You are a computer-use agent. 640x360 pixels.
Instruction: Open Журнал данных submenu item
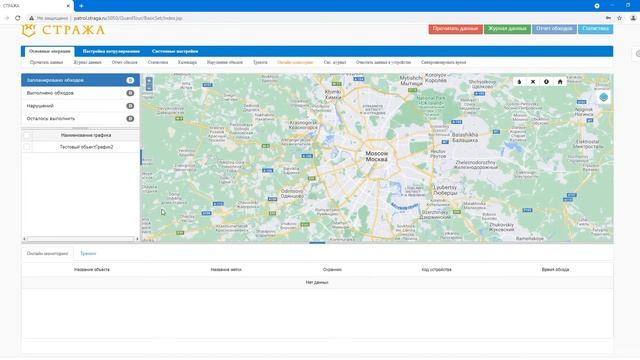[87, 62]
